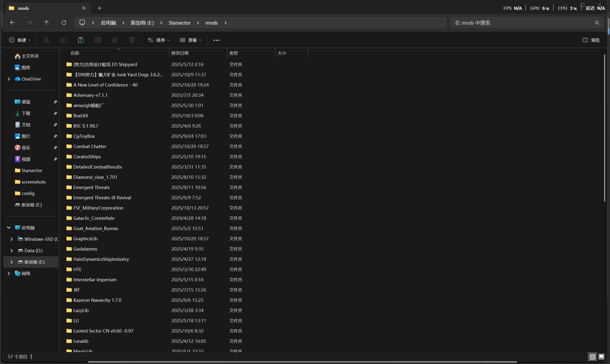Switch to details list view icon
The width and height of the screenshot is (610, 364).
(592, 356)
